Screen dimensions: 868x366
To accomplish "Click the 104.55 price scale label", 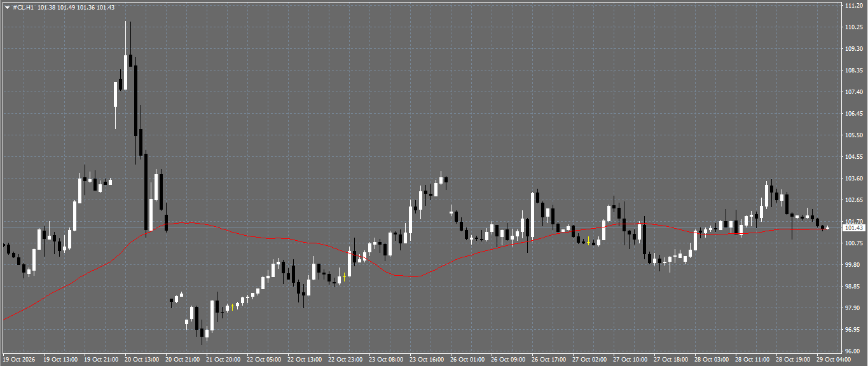I will 853,156.
